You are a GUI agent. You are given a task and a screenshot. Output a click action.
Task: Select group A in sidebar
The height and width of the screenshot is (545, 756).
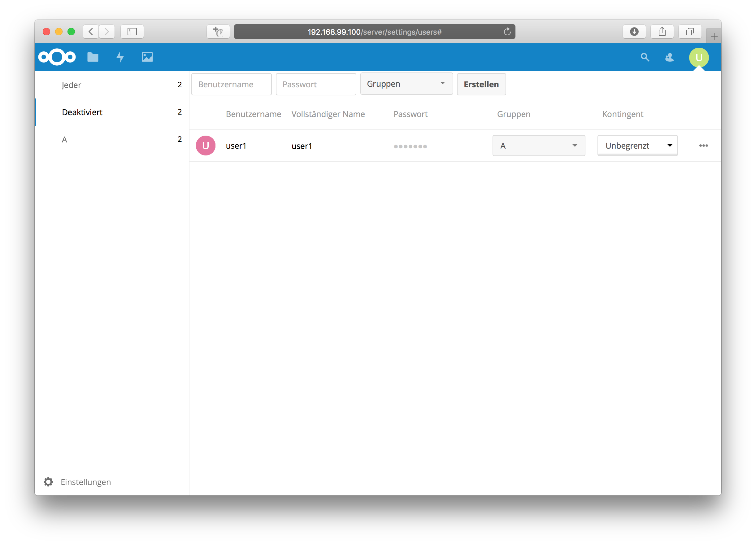pyautogui.click(x=112, y=139)
